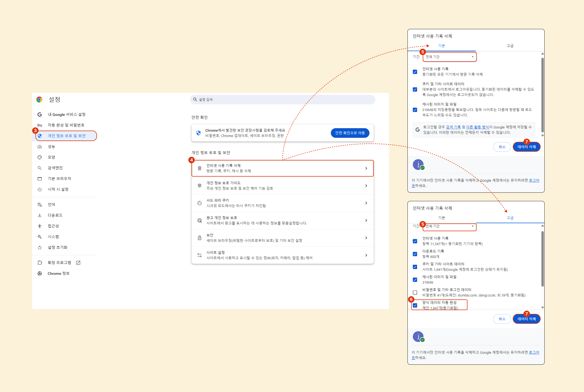Uncheck 다운로드 기록 checkbox
The width and height of the screenshot is (584, 392).
[415, 254]
